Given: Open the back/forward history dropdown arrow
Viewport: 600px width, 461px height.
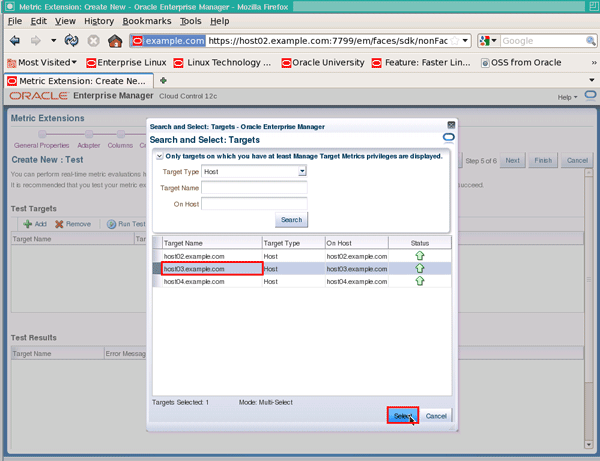Looking at the screenshot, I should pos(53,40).
